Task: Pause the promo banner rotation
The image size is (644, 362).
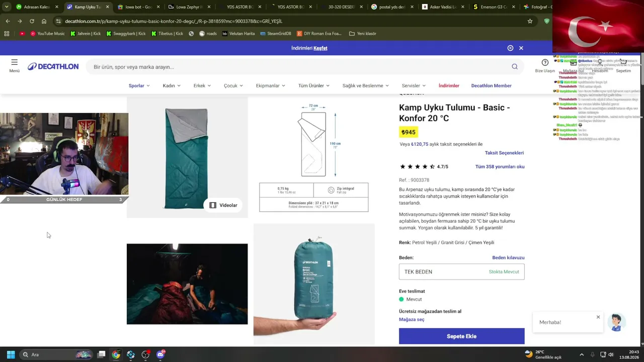Action: (x=510, y=48)
